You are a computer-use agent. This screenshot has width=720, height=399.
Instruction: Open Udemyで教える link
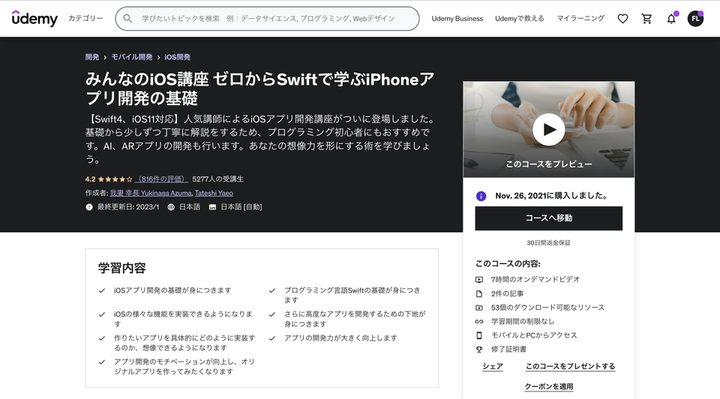(519, 18)
